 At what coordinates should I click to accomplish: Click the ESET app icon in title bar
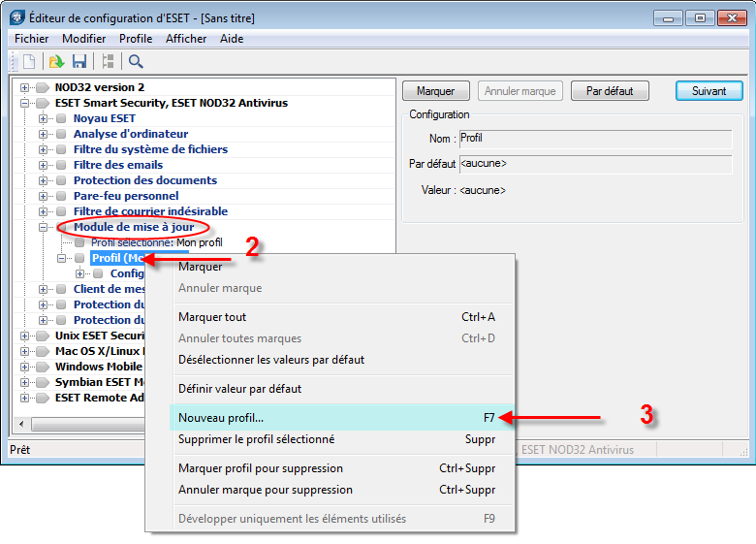(16, 17)
